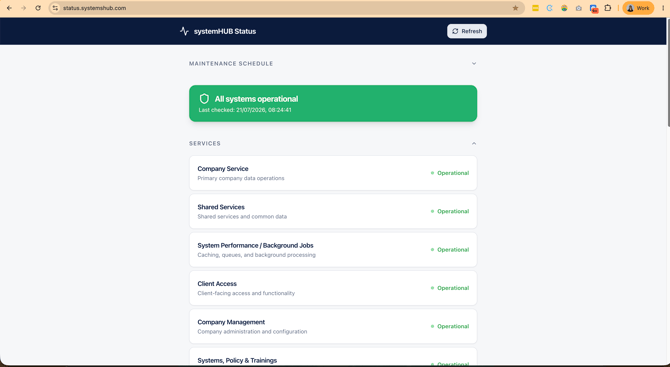Select the Company Service card
This screenshot has width=670, height=367.
click(x=333, y=173)
